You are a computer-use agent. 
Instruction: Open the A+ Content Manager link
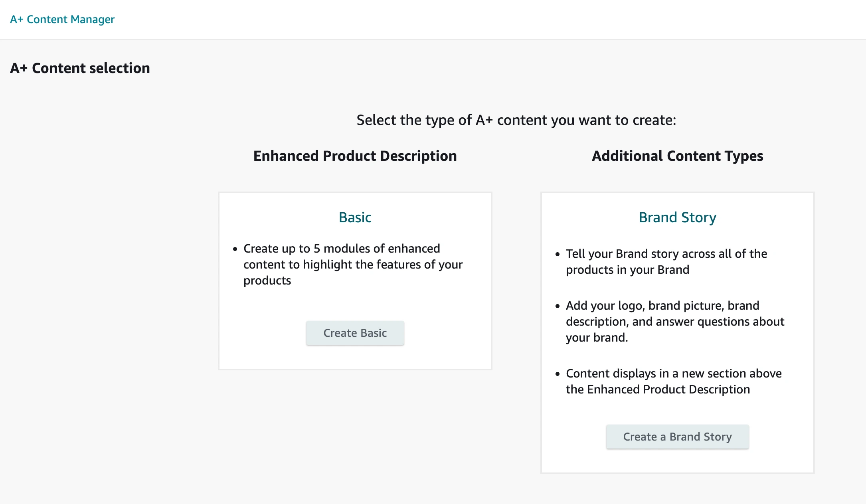point(62,19)
